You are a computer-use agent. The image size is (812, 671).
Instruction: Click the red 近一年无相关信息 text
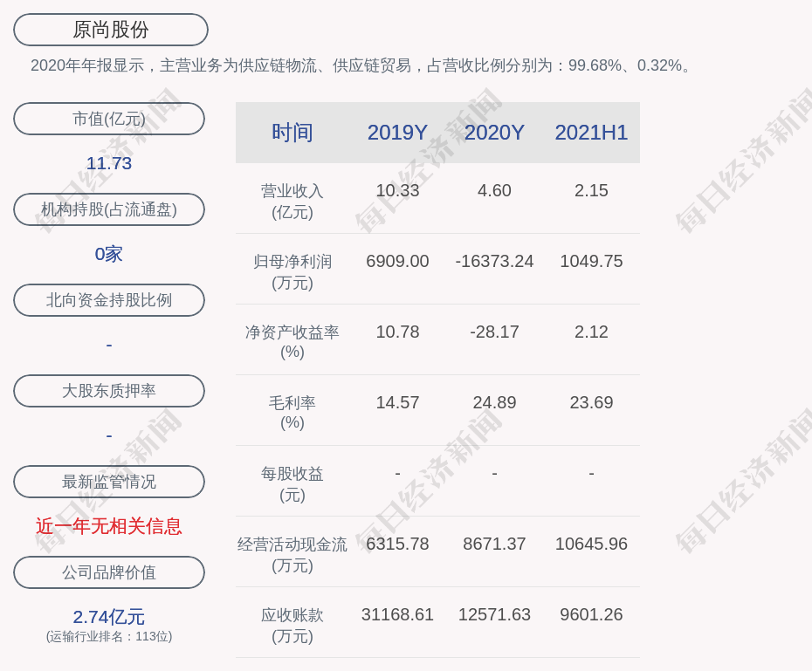[109, 526]
